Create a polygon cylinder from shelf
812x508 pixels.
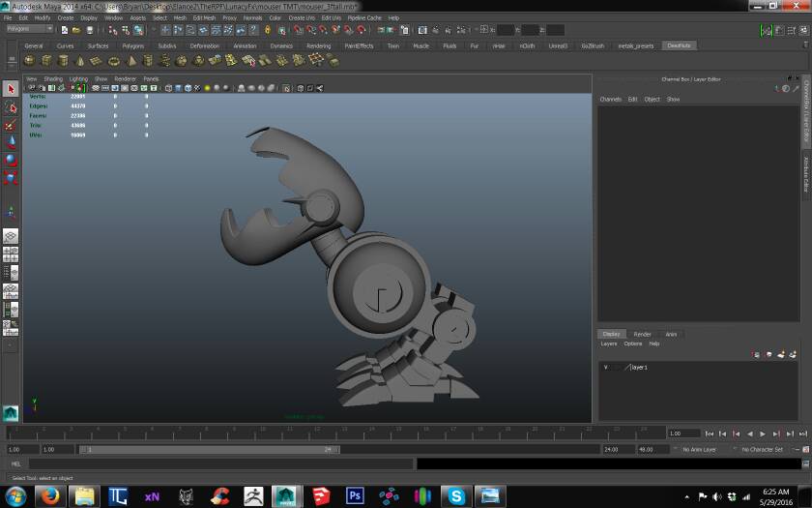[63, 61]
